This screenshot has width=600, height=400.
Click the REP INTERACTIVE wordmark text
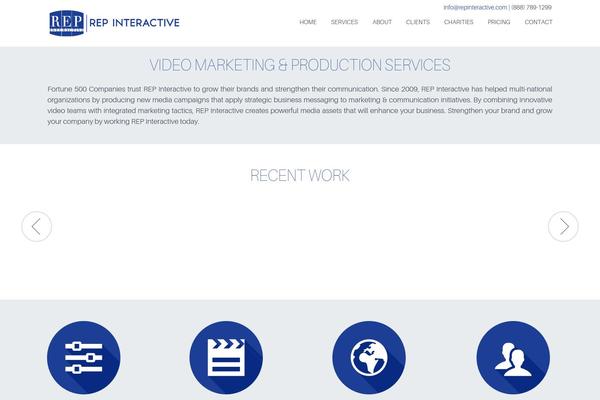134,23
